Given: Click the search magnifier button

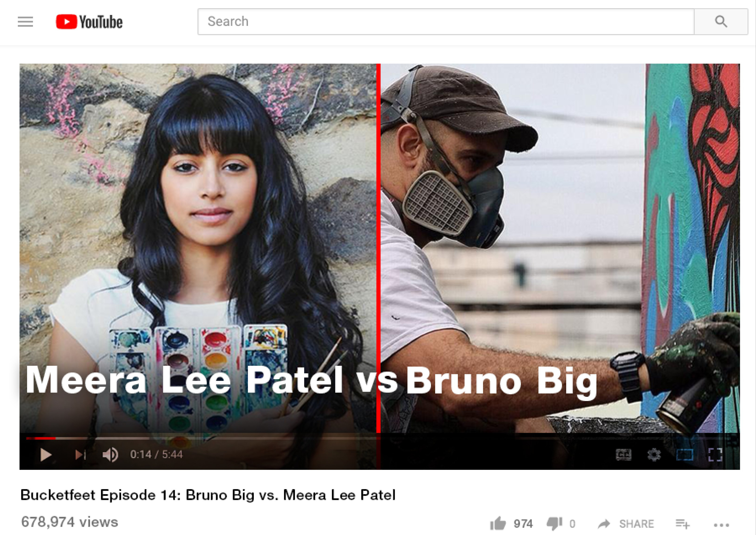Looking at the screenshot, I should 721,22.
